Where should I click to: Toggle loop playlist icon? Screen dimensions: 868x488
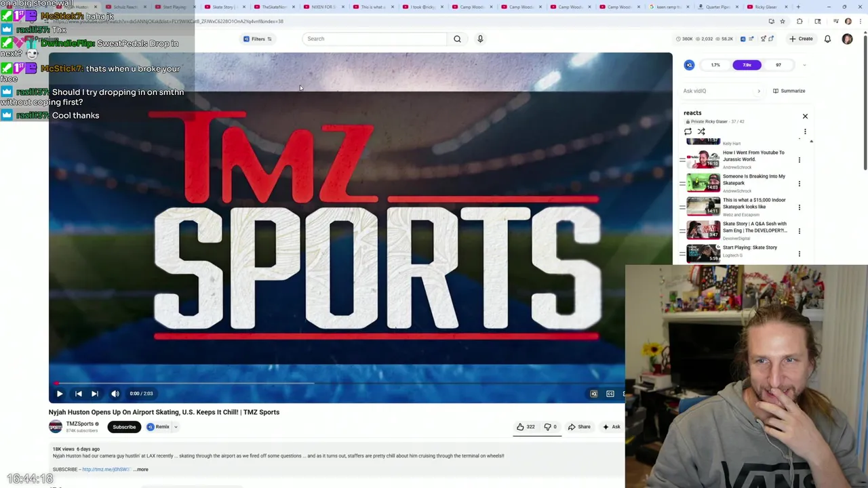click(688, 131)
